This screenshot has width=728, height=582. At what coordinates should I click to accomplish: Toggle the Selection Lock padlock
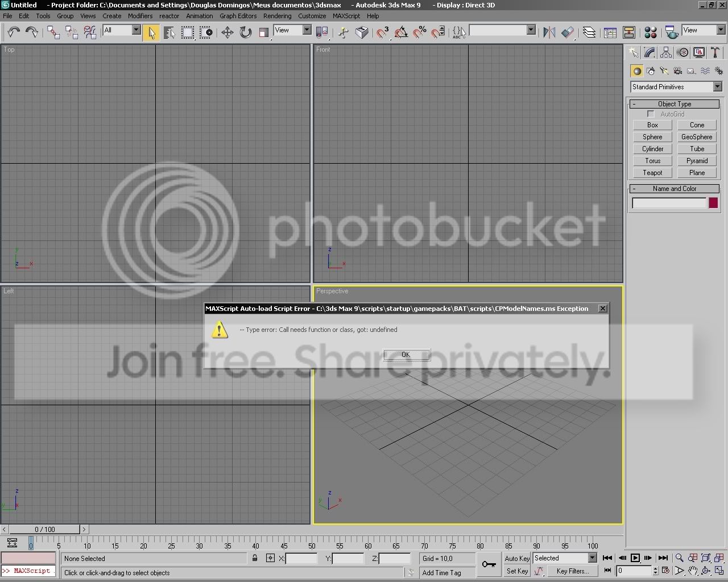pyautogui.click(x=255, y=559)
